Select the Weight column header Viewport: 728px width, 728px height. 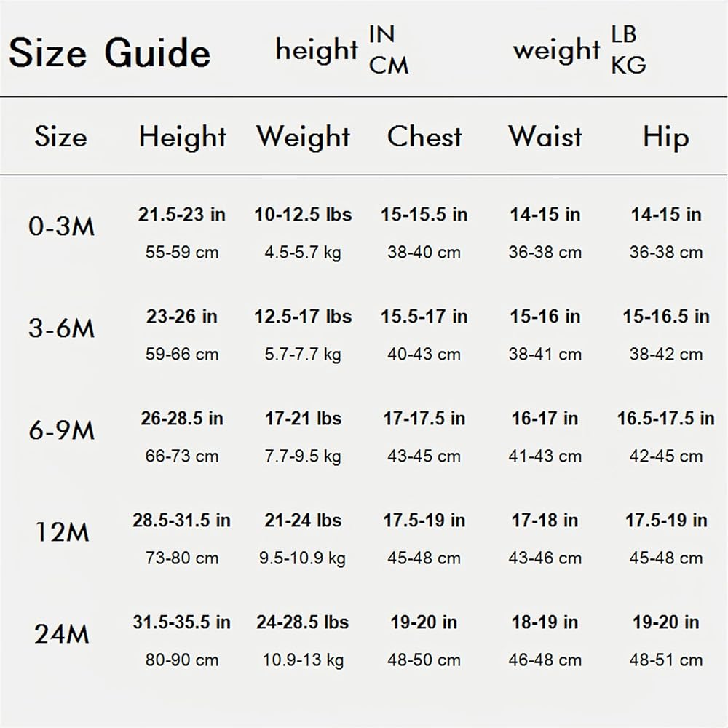click(x=303, y=137)
